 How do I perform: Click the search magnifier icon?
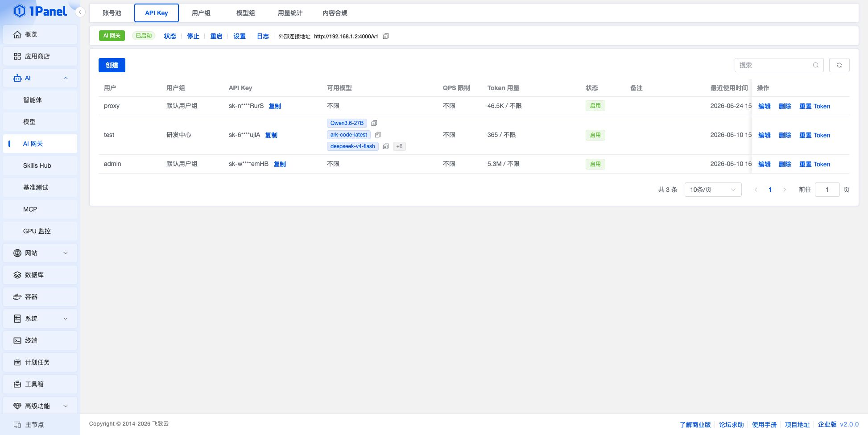pyautogui.click(x=815, y=65)
